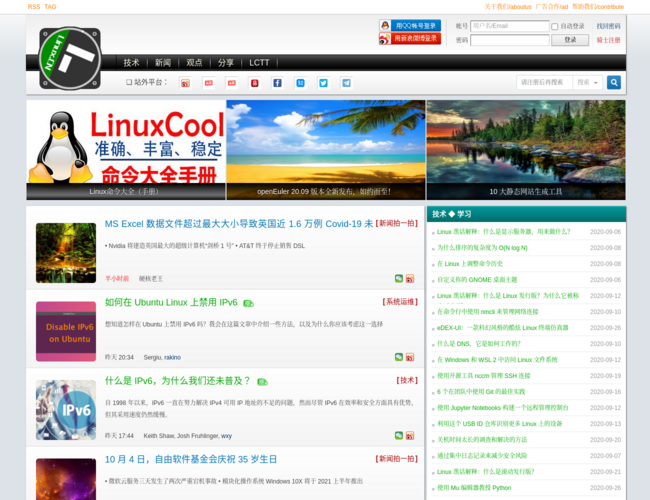
Task: Open sidebar link '使用 Mu 编辑器教授 Python'
Action: coord(474,488)
